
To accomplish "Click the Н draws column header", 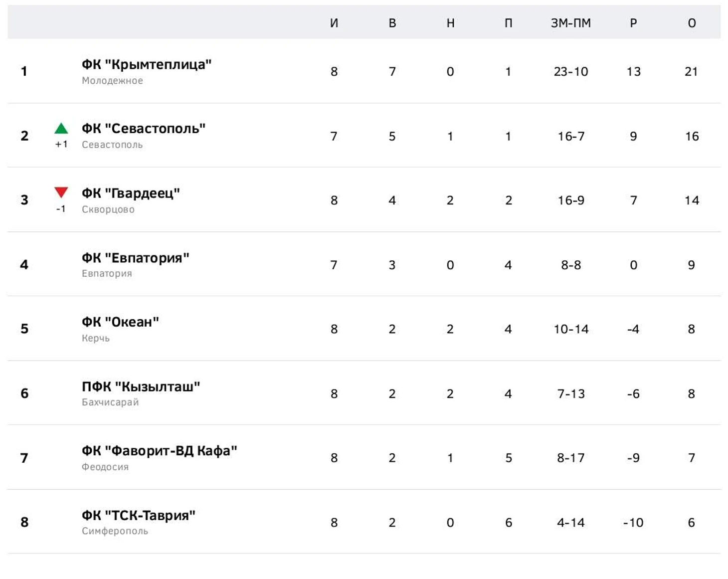I will click(450, 23).
